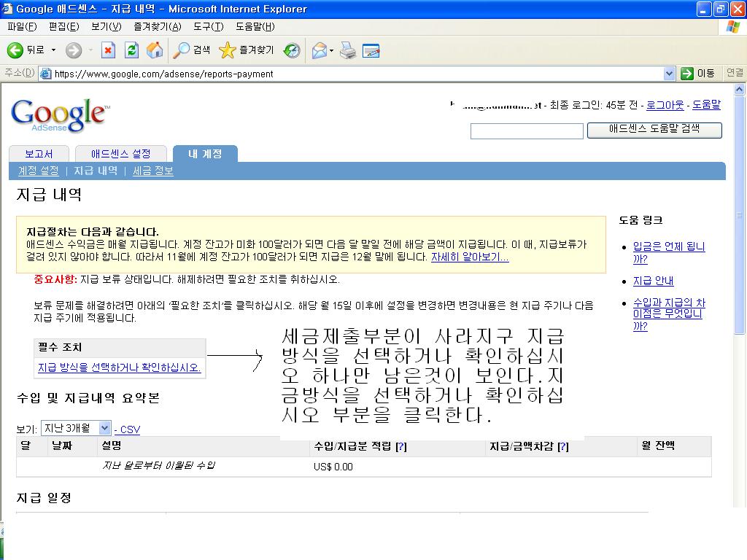Click the Edit page toolbar icon
The image size is (747, 560).
pyautogui.click(x=371, y=50)
